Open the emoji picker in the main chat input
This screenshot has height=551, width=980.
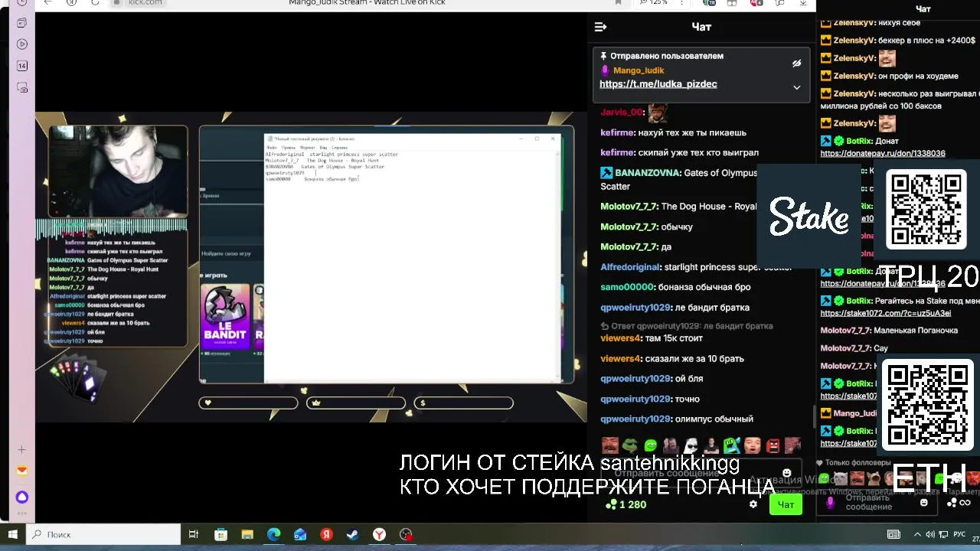[786, 473]
